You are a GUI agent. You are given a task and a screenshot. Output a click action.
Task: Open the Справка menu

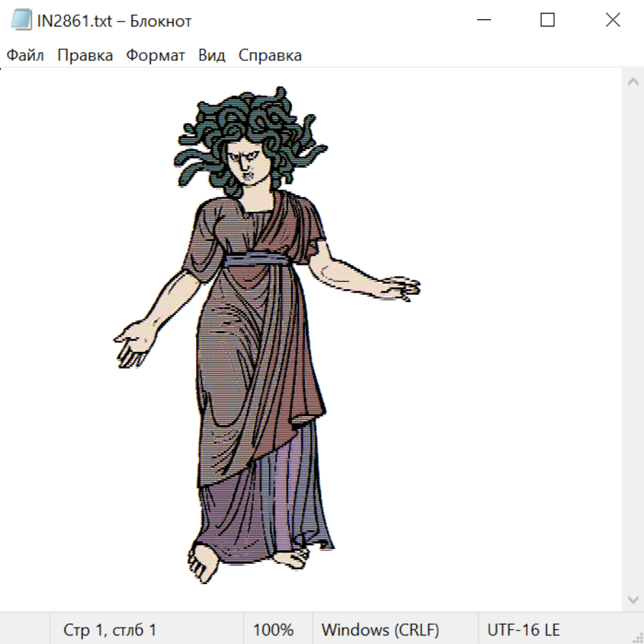(270, 56)
